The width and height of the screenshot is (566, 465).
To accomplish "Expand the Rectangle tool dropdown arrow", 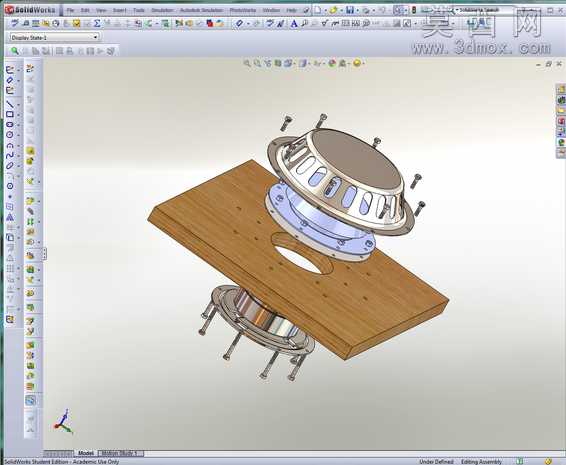I will 18,115.
